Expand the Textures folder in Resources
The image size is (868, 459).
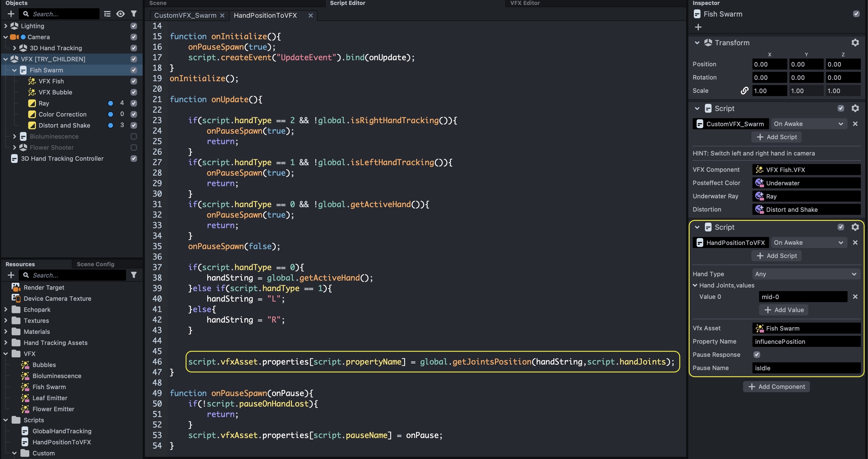(x=6, y=321)
